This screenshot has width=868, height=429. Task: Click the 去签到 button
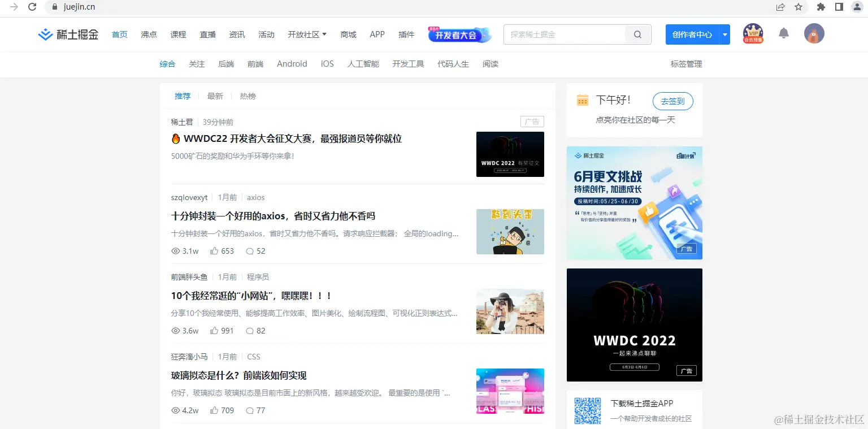[x=673, y=101]
